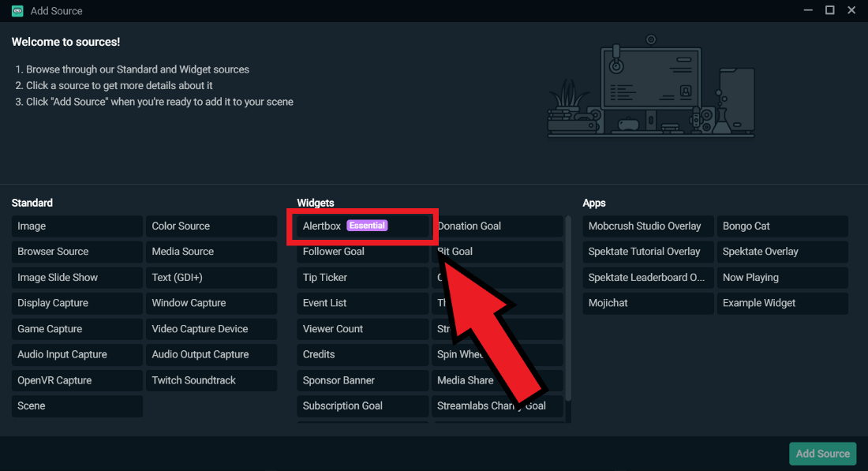Choose Browser Source
Viewport: 868px width, 471px height.
click(77, 251)
